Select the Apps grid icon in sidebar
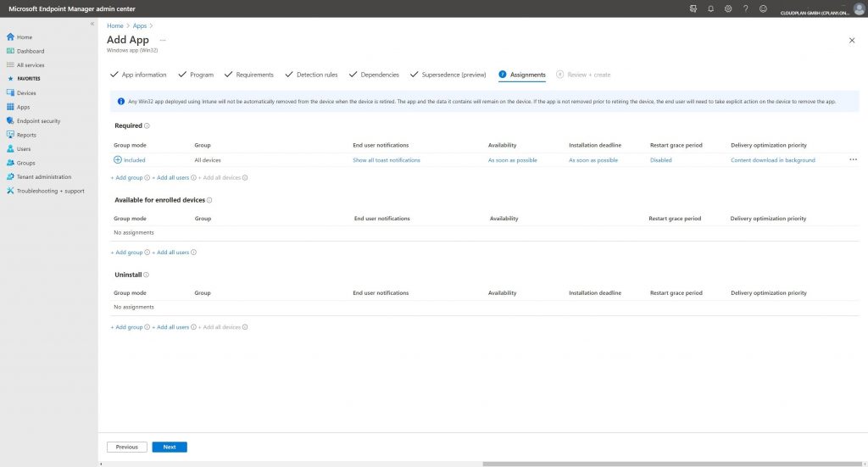 [10, 107]
